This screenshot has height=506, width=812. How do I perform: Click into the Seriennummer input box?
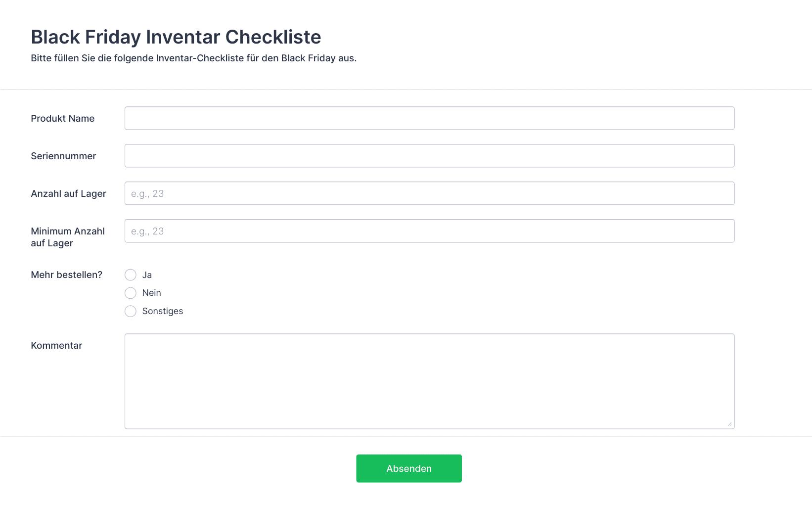pyautogui.click(x=429, y=156)
